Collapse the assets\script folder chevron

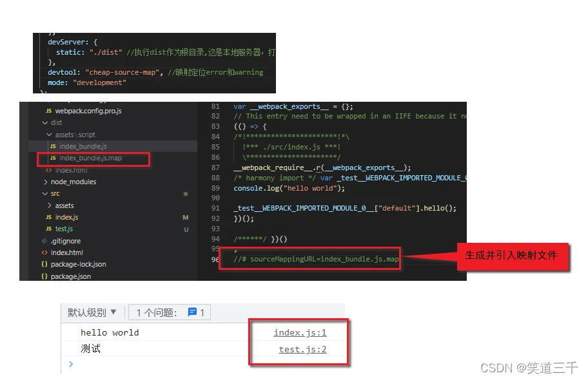coord(49,135)
